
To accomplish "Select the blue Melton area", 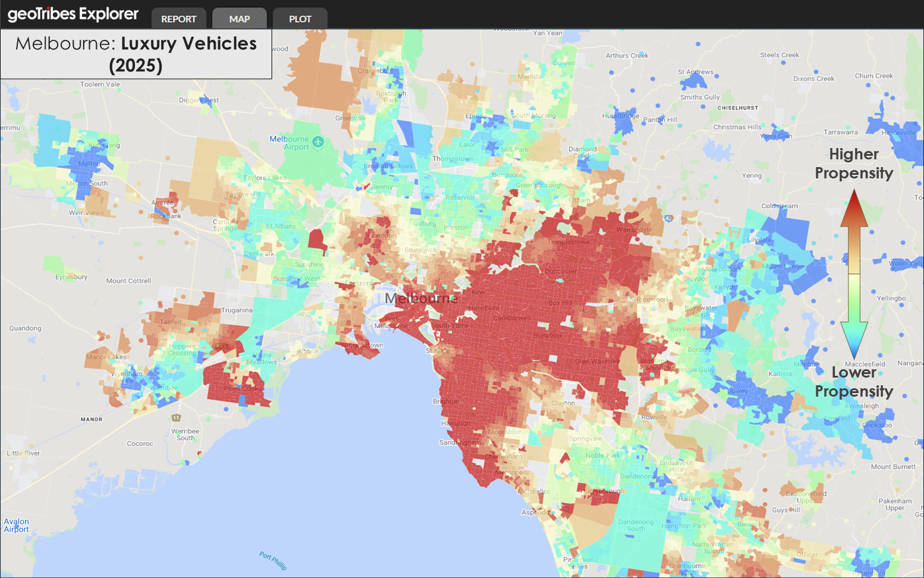I will tap(88, 167).
